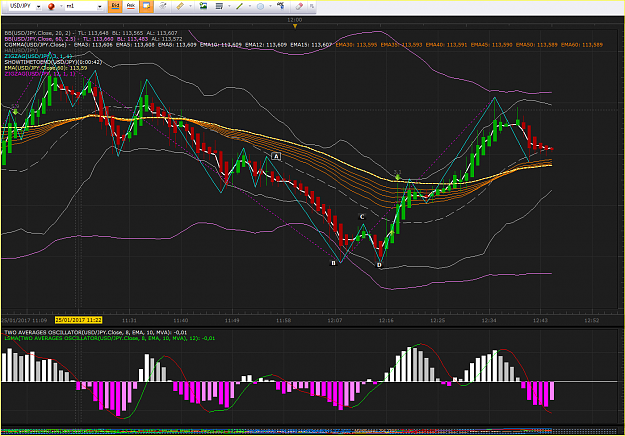
Task: Select the ruler measurement tool
Action: tap(180, 6)
